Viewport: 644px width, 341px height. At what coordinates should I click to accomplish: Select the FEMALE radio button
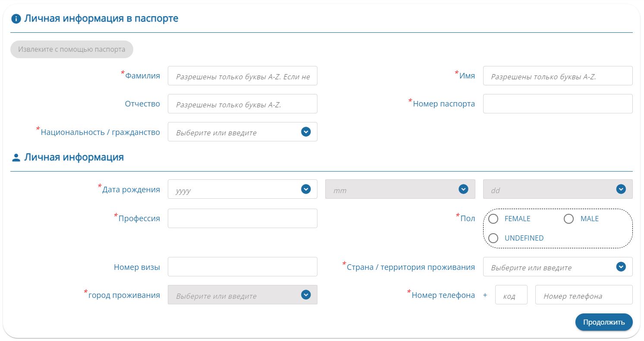tap(493, 219)
